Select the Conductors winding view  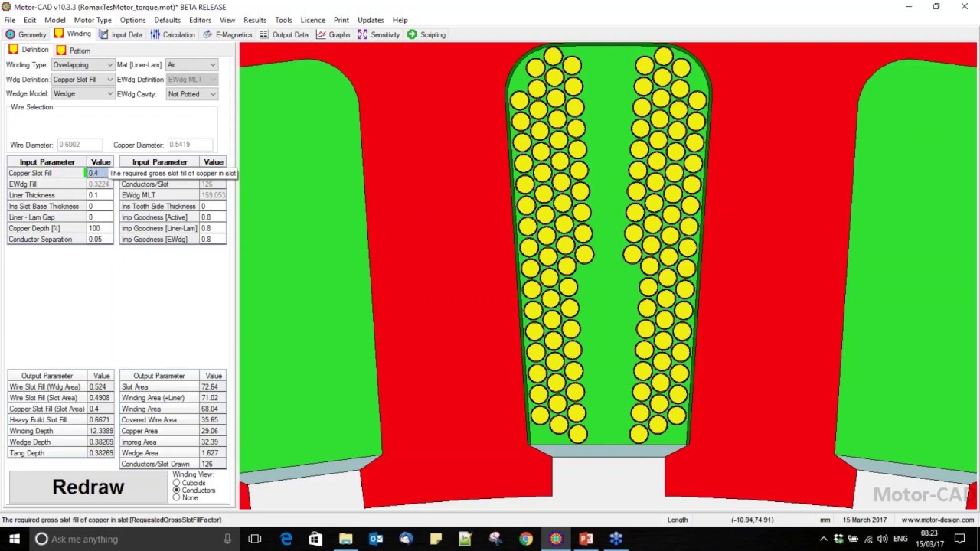[x=176, y=491]
